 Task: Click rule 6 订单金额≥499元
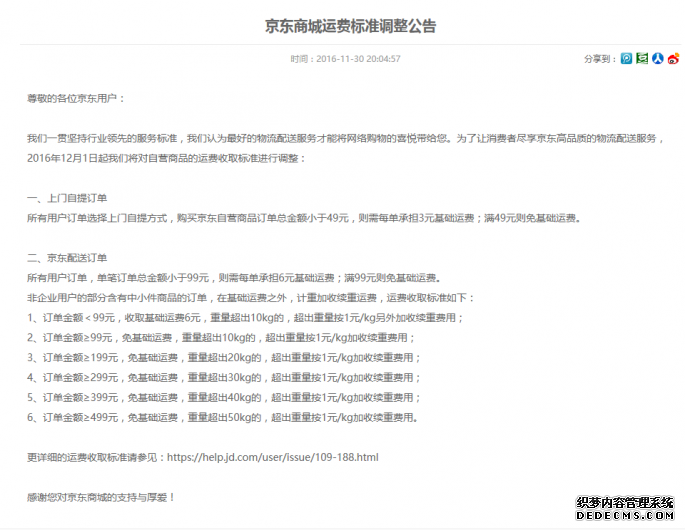coord(223,418)
